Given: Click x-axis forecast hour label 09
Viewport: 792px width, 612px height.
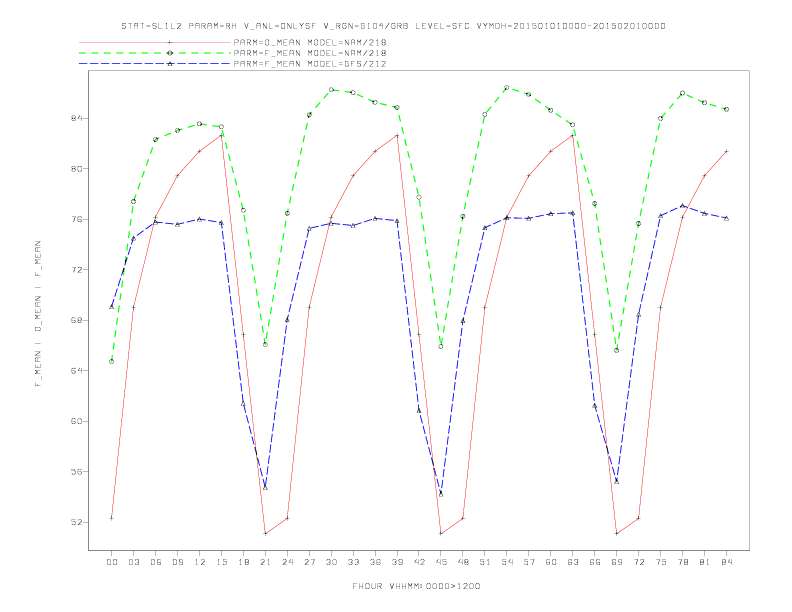Looking at the screenshot, I should point(177,562).
